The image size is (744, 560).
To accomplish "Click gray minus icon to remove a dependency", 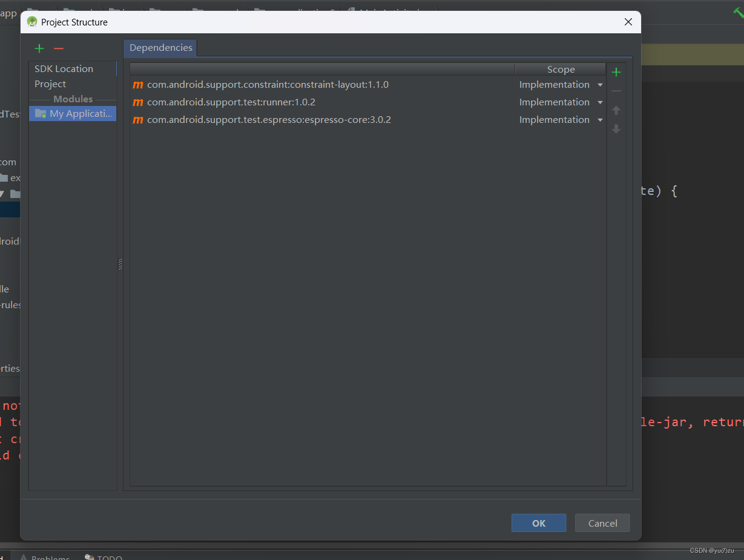I will coord(616,91).
